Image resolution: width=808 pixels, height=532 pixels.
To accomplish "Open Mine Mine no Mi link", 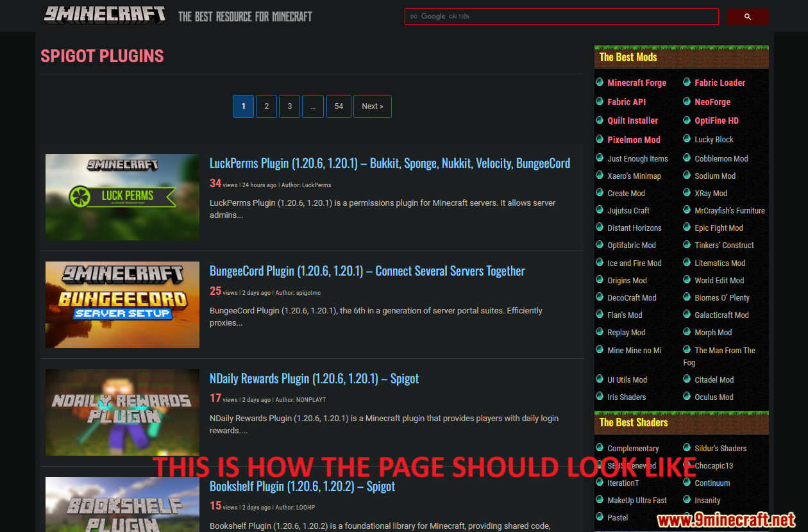I will tap(634, 351).
